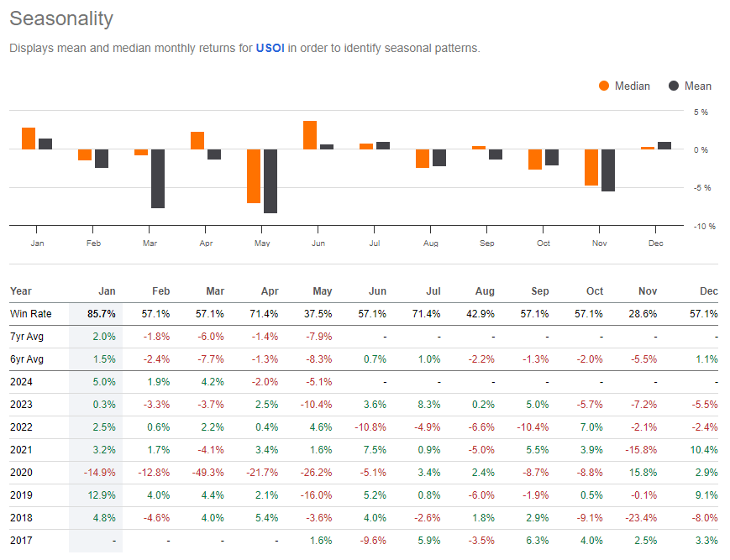
Task: Click the large negative March mean bar
Action: (156, 181)
